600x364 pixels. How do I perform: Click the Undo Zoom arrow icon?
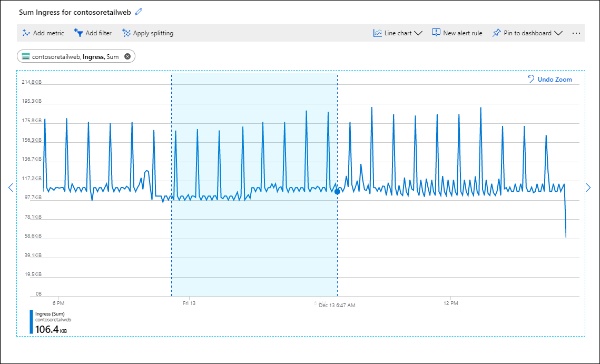click(x=532, y=79)
